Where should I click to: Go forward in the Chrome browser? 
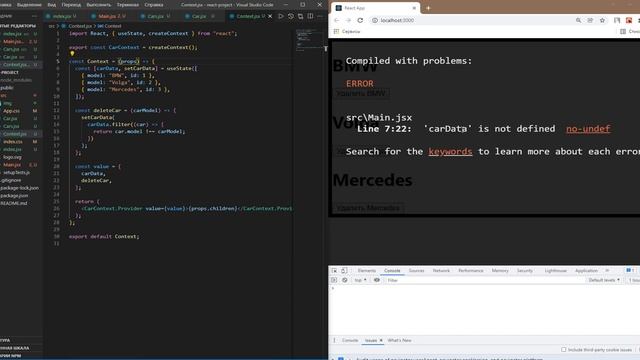click(x=348, y=20)
